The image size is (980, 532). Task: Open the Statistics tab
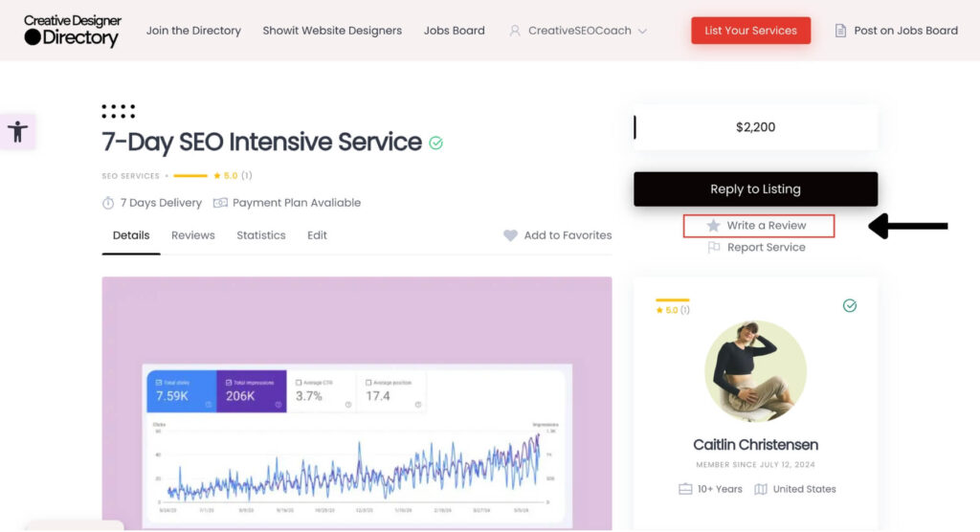[x=261, y=235]
